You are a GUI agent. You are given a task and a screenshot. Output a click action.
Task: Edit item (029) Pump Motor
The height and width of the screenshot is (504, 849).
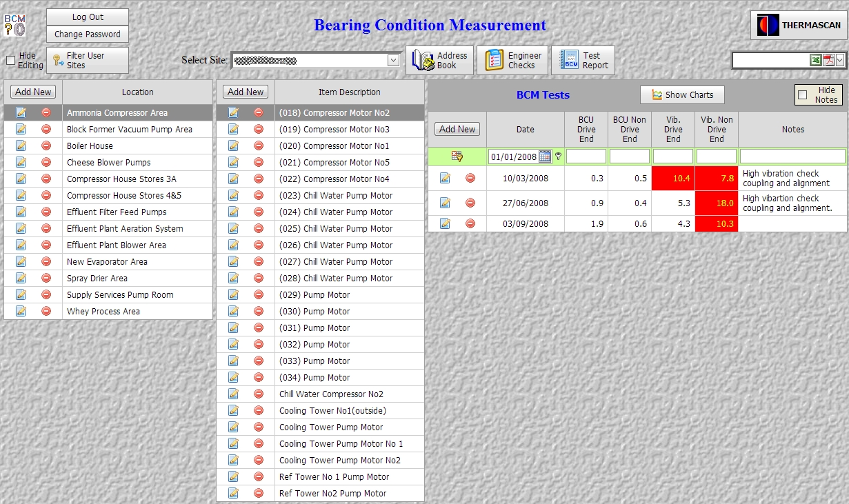coord(233,294)
